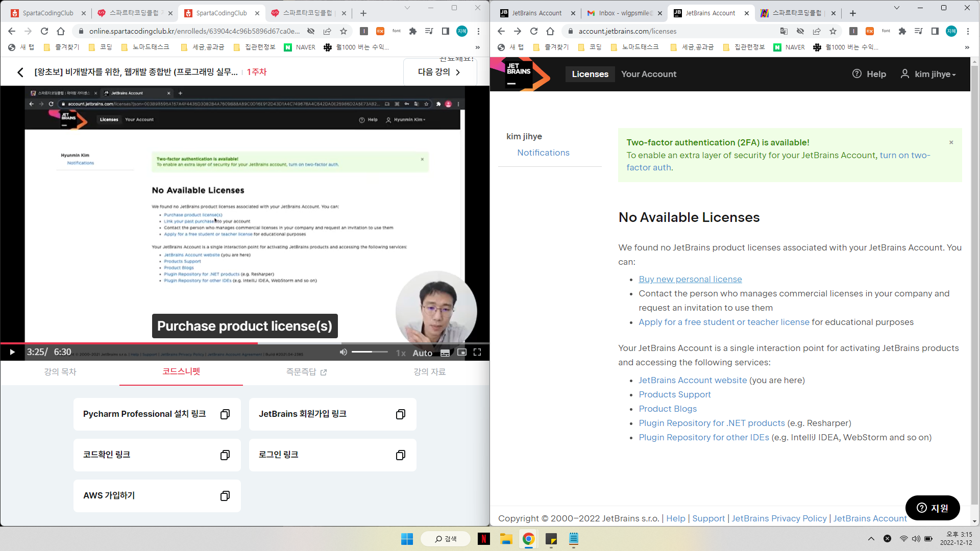Copy the AWS 가입하기 snippet

coord(225,496)
